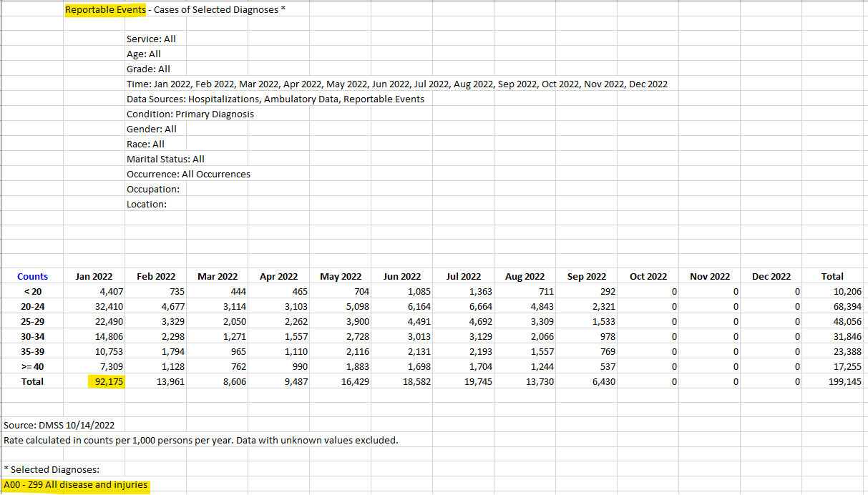Select 25-29 row total 48,056
Image resolution: width=868 pixels, height=495 pixels.
click(x=847, y=321)
